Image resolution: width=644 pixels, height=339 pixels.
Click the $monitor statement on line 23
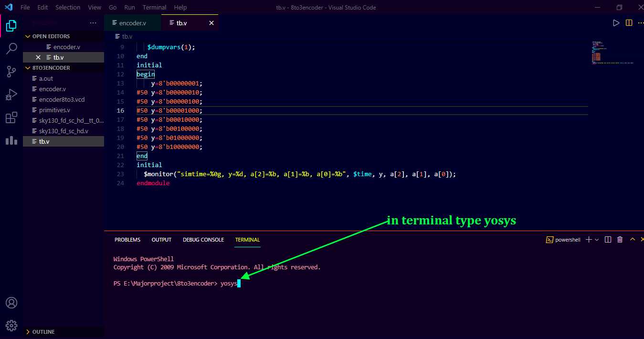click(300, 174)
